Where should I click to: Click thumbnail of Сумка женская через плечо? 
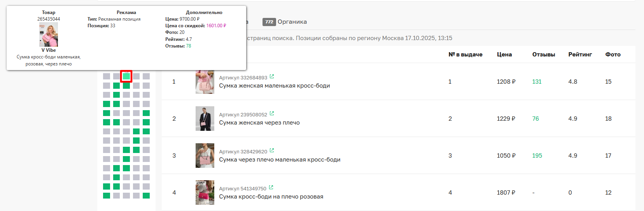tap(205, 118)
